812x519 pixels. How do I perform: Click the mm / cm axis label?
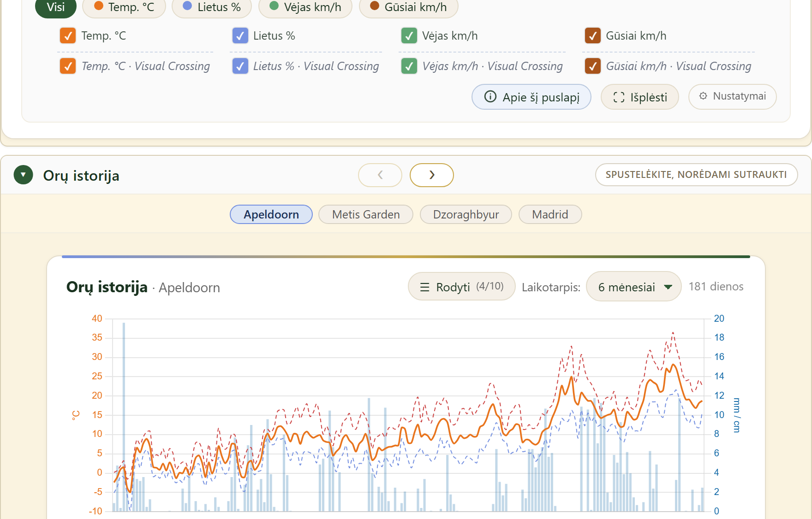click(x=736, y=415)
